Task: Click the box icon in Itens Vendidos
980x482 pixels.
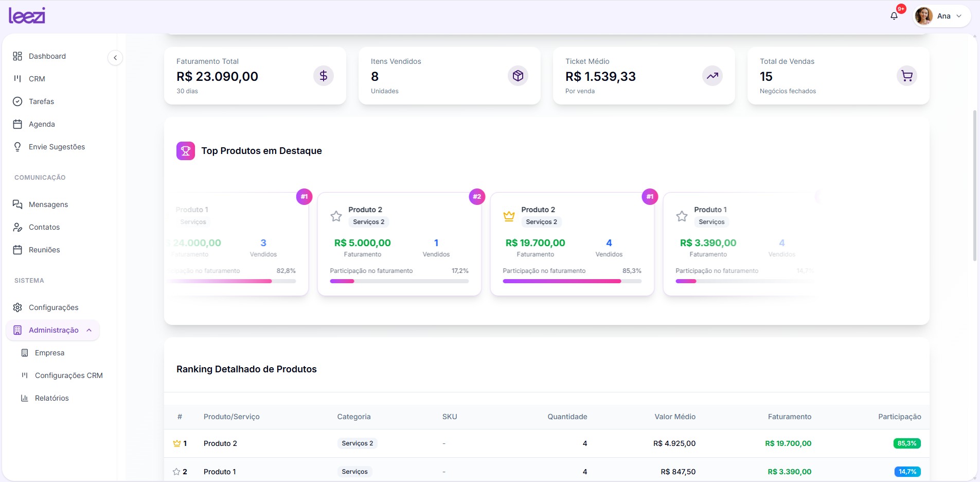Action: [x=518, y=76]
